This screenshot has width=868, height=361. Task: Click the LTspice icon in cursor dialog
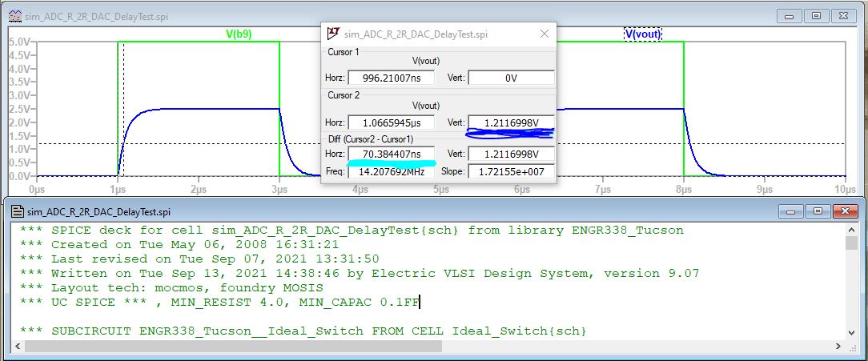[x=333, y=34]
